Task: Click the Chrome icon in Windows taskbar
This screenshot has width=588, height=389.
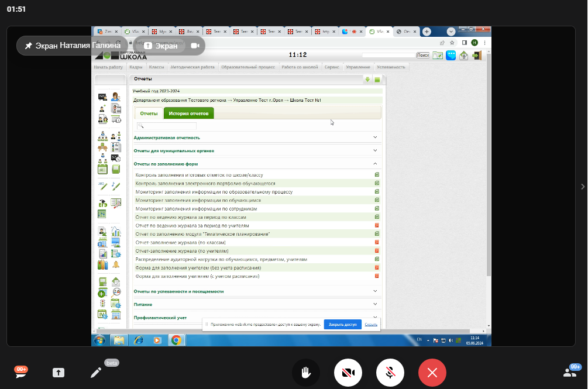Action: (176, 339)
